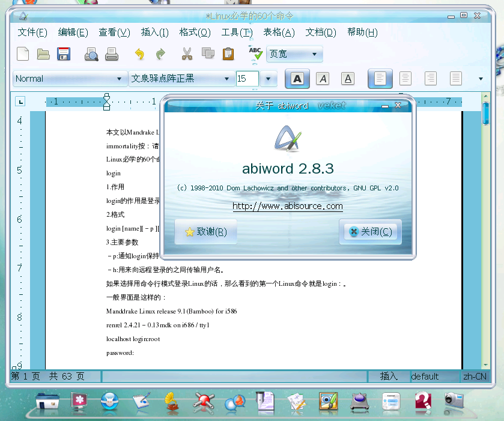
Task: Set left paragraph alignment
Action: point(380,79)
